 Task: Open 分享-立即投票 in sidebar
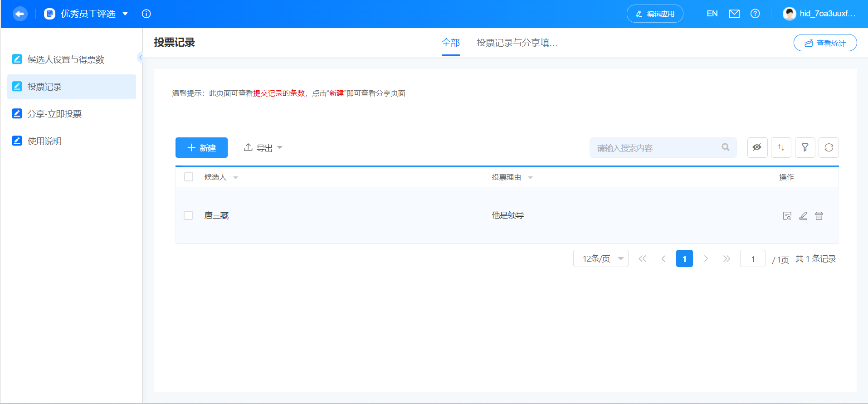click(72, 114)
